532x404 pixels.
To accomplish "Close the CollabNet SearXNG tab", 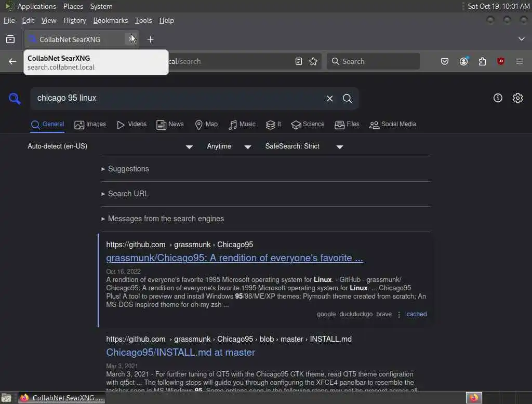I will tap(131, 39).
